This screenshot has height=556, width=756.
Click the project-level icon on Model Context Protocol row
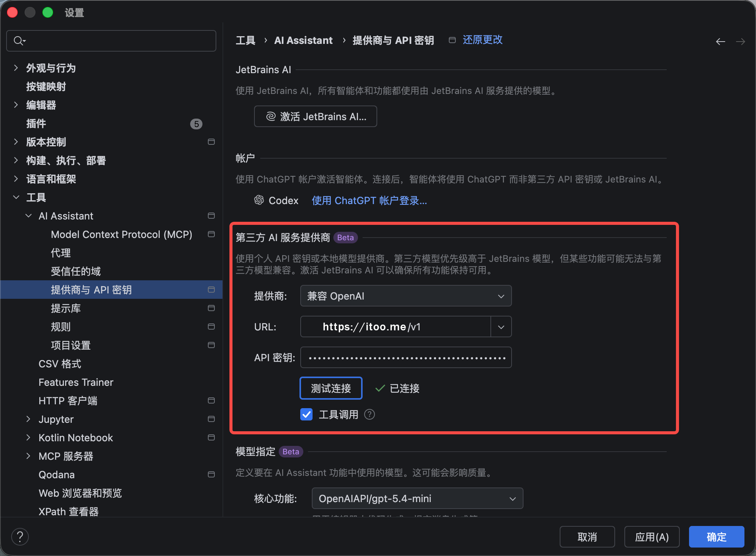tap(211, 234)
